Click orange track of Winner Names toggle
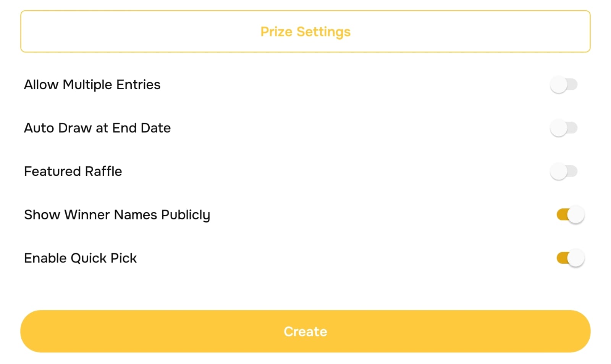This screenshot has width=611, height=364. pos(562,215)
